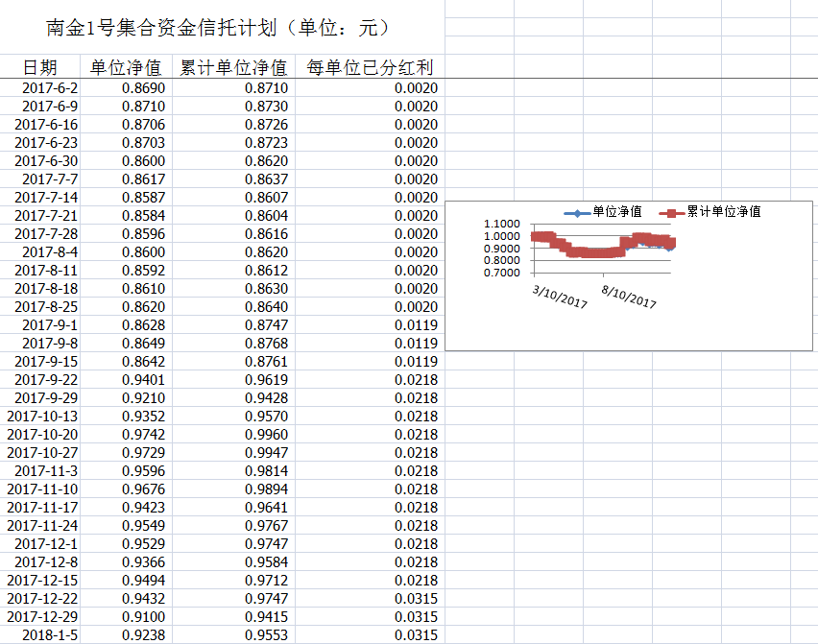Click the 单位净值 column header cell
The height and width of the screenshot is (644, 818).
click(125, 67)
